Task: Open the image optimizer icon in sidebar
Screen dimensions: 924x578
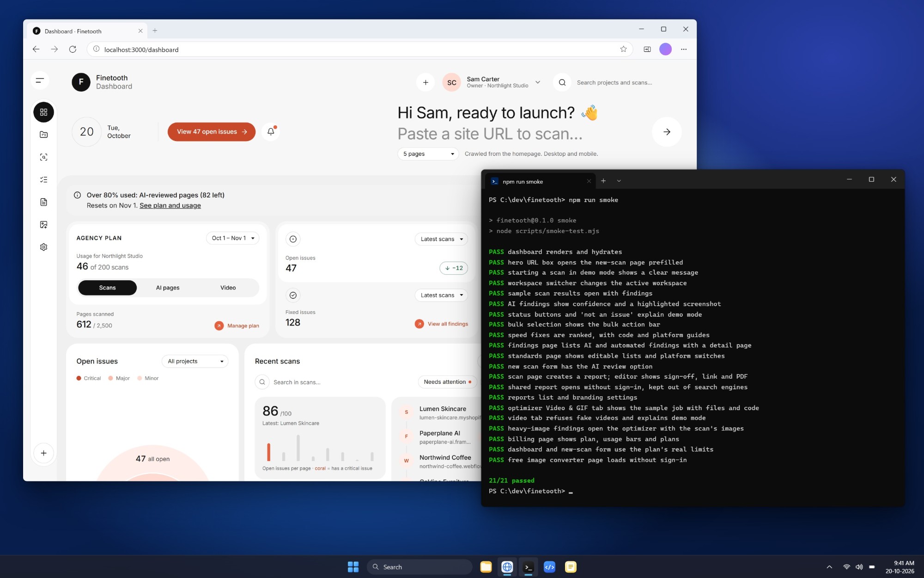Action: 43,225
